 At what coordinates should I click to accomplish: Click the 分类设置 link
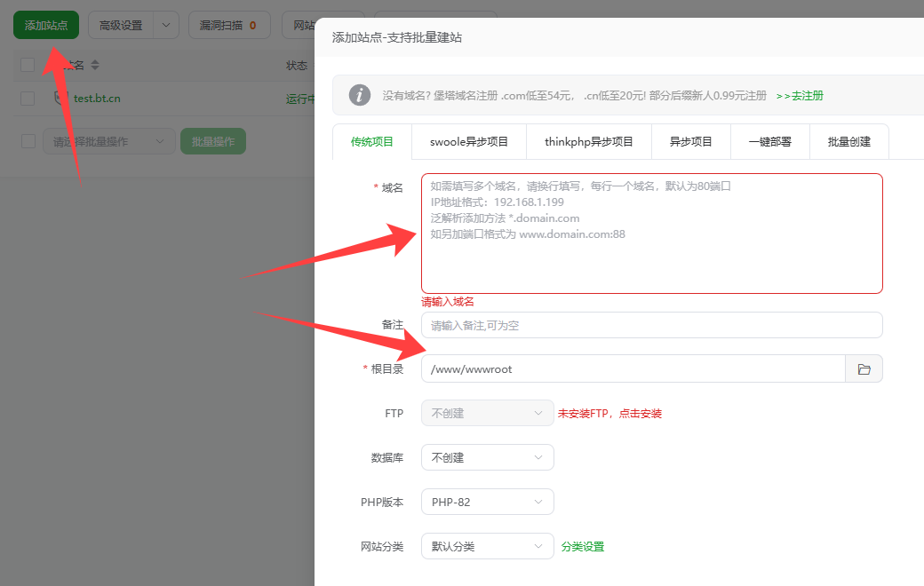583,547
